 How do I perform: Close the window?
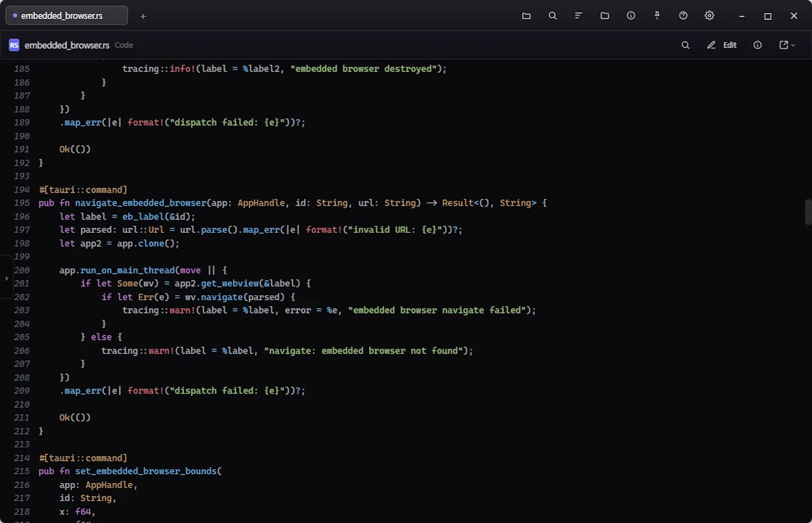[x=794, y=16]
